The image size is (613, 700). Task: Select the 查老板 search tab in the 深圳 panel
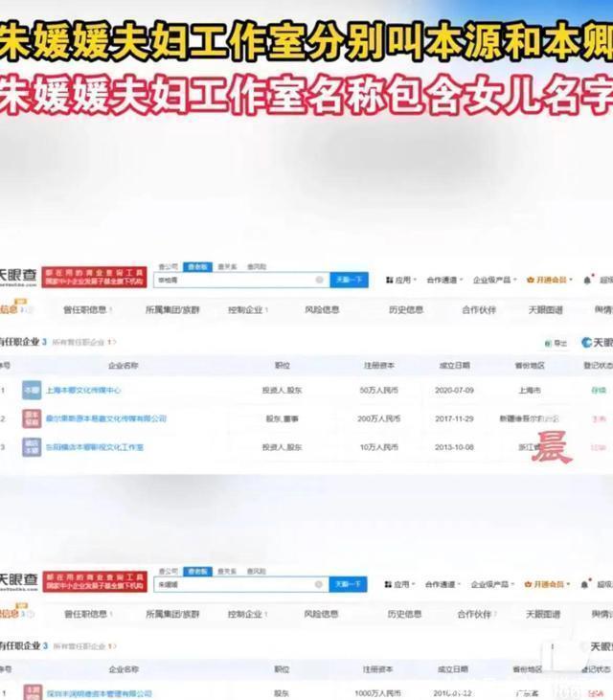(197, 571)
